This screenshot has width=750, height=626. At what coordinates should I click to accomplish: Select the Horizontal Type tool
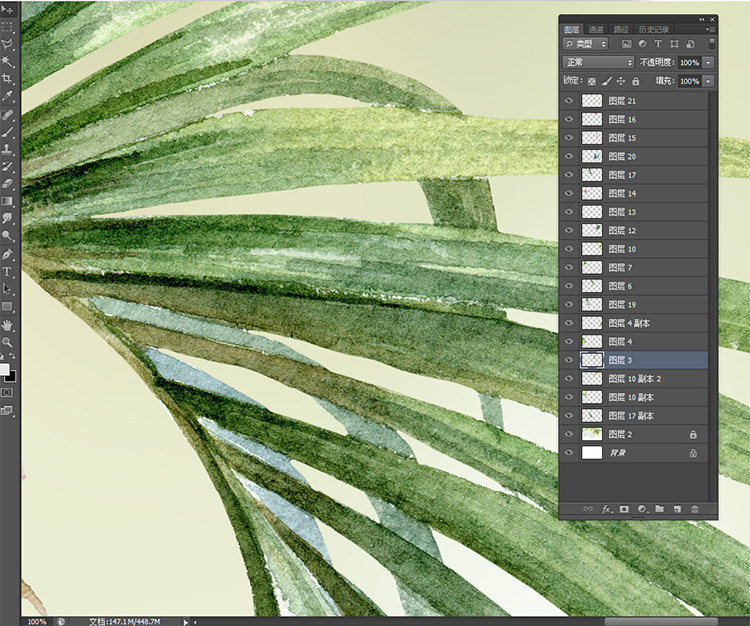7,272
